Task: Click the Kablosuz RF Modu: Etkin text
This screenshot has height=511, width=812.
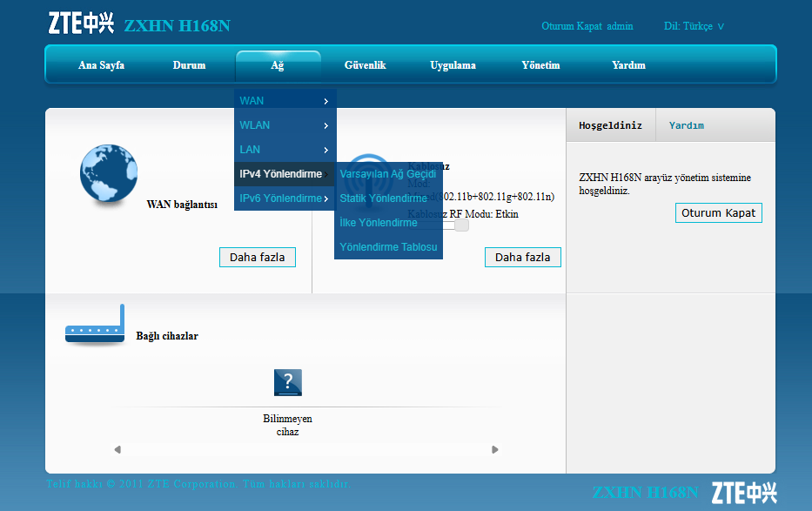Action: point(463,214)
